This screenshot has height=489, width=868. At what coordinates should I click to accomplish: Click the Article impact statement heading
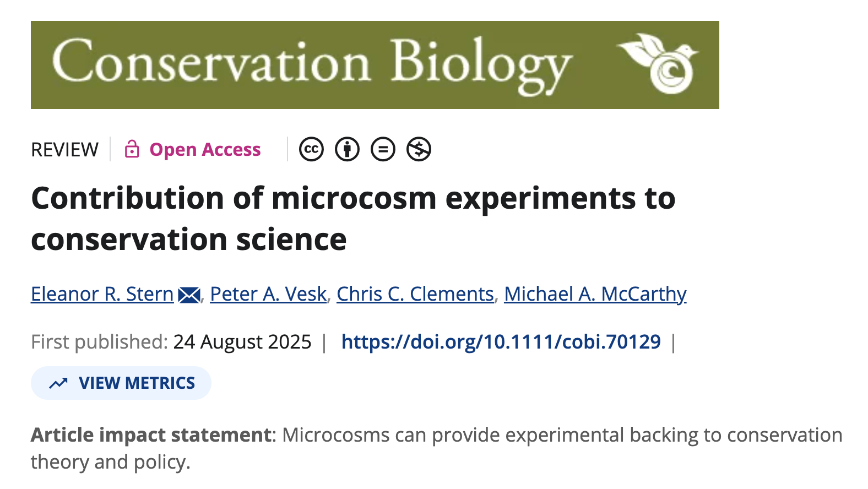point(151,435)
